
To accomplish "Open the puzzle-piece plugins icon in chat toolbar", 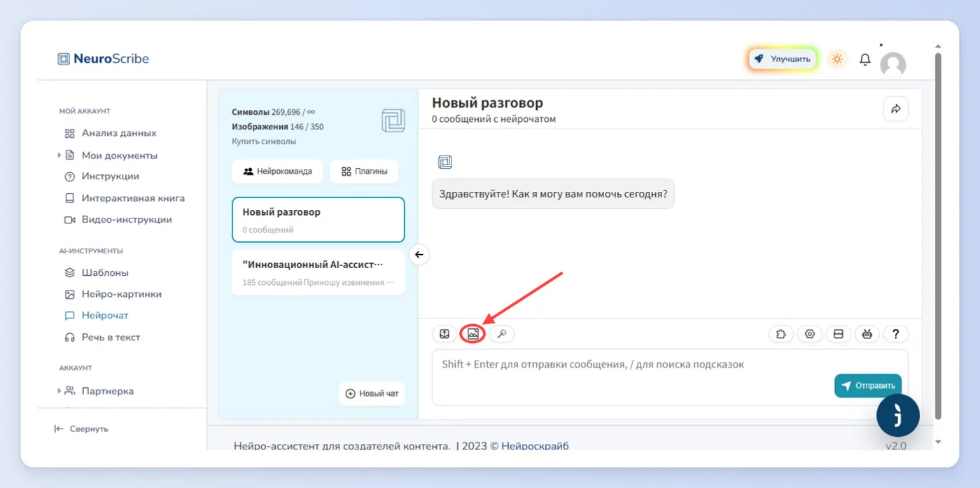I will (x=781, y=334).
